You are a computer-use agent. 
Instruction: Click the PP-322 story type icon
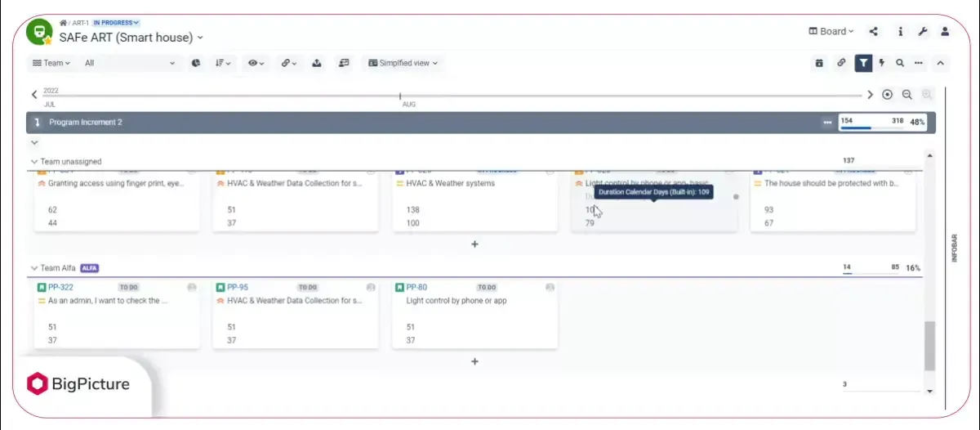pyautogui.click(x=42, y=288)
